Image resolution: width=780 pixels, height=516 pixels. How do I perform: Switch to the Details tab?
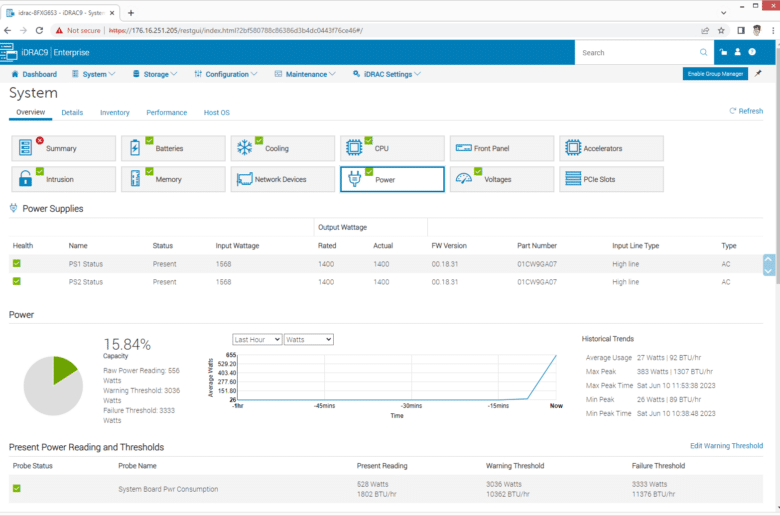(72, 112)
